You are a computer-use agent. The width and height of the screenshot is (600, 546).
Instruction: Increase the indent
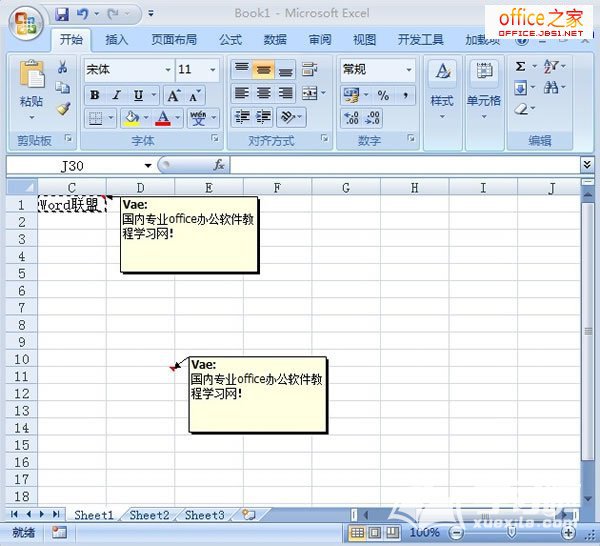(263, 117)
